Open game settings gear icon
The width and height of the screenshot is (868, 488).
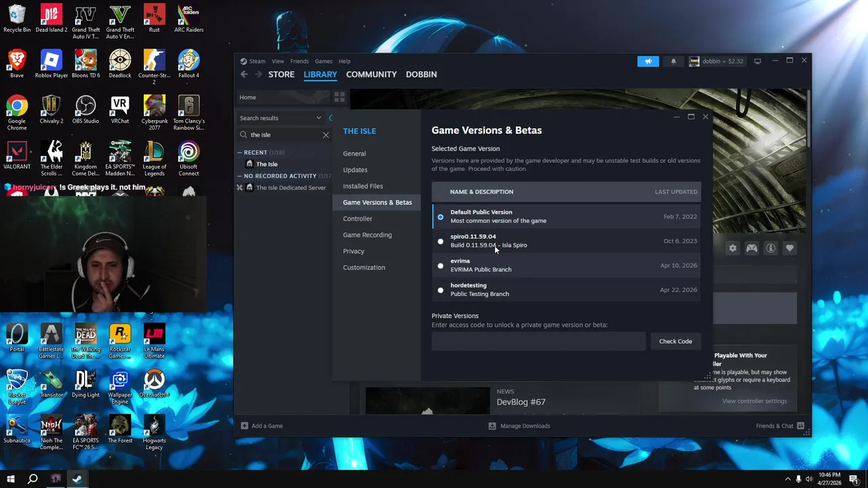(732, 248)
